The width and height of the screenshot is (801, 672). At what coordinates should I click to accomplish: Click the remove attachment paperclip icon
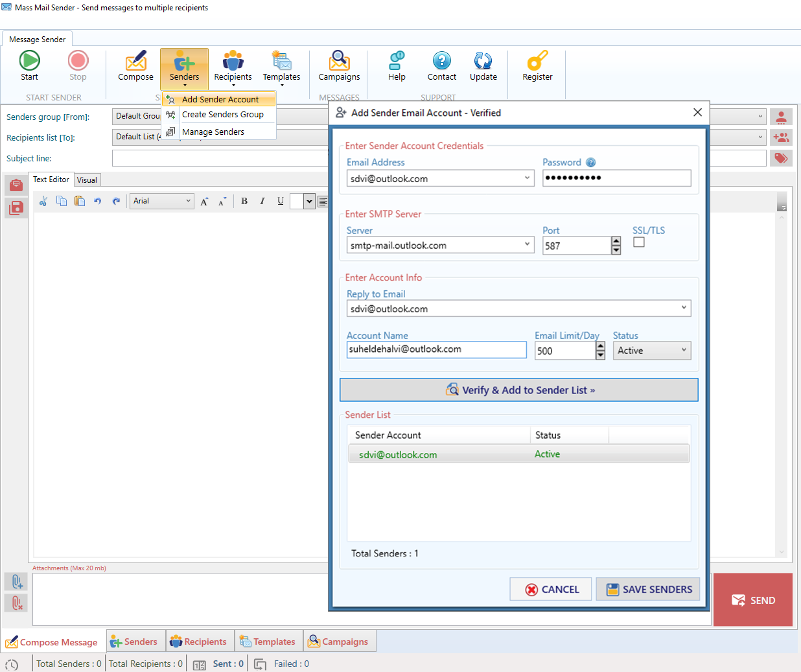[x=16, y=603]
